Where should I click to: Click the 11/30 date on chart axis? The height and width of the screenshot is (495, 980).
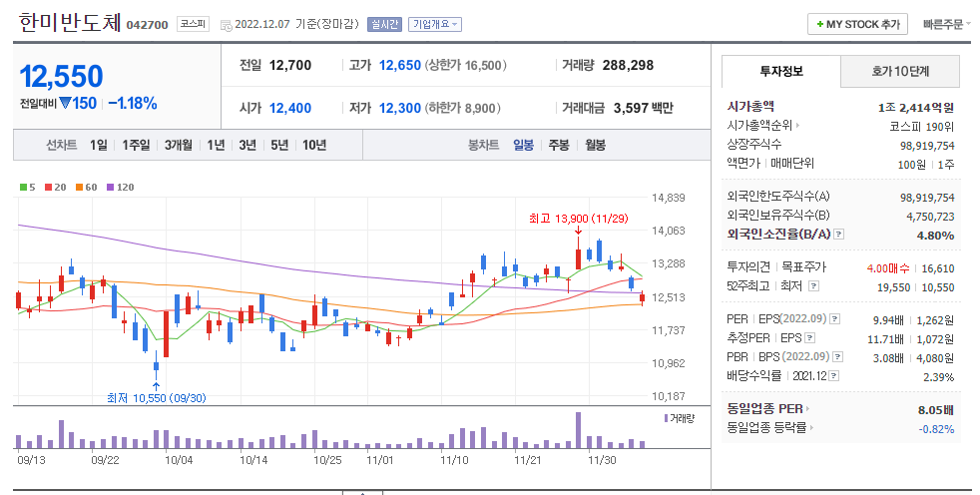coord(601,461)
